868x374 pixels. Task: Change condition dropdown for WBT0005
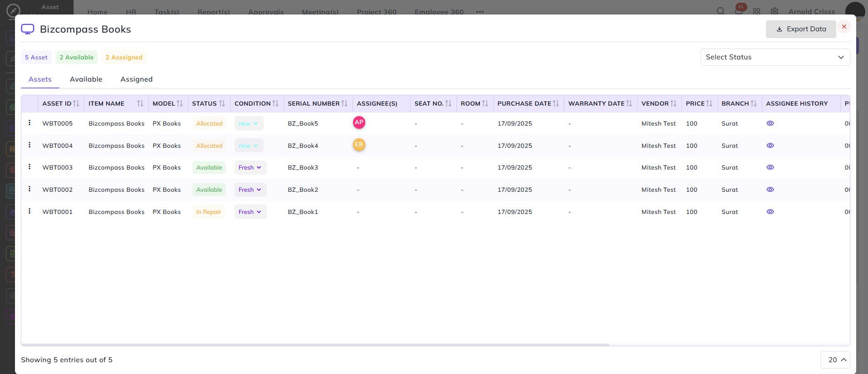click(x=249, y=123)
